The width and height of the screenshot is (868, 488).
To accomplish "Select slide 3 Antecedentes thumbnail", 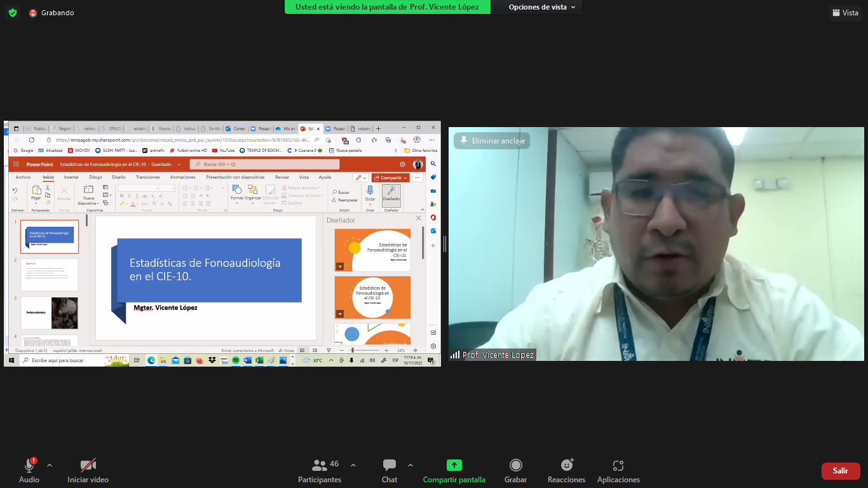I will (x=50, y=313).
